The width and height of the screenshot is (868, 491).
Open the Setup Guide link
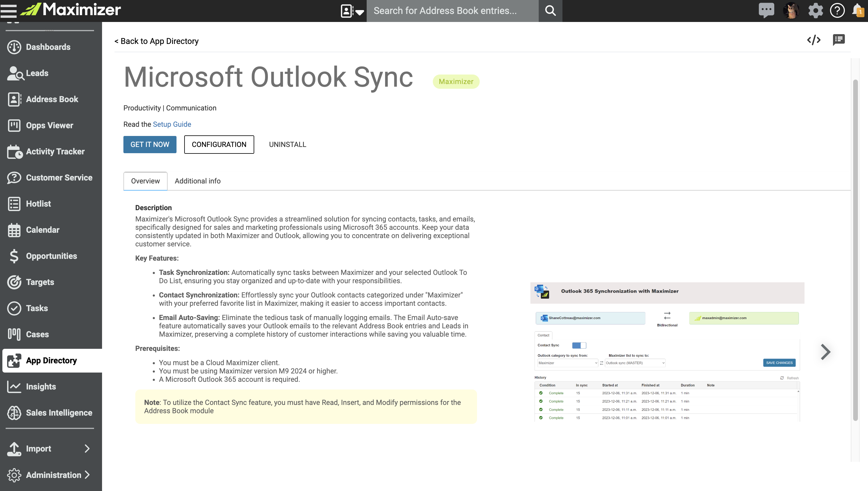tap(172, 124)
